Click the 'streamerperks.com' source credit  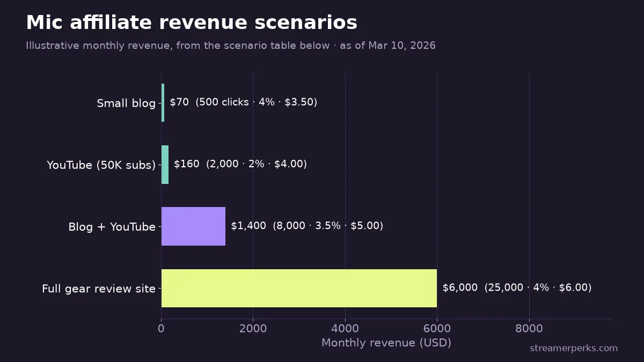pyautogui.click(x=574, y=348)
